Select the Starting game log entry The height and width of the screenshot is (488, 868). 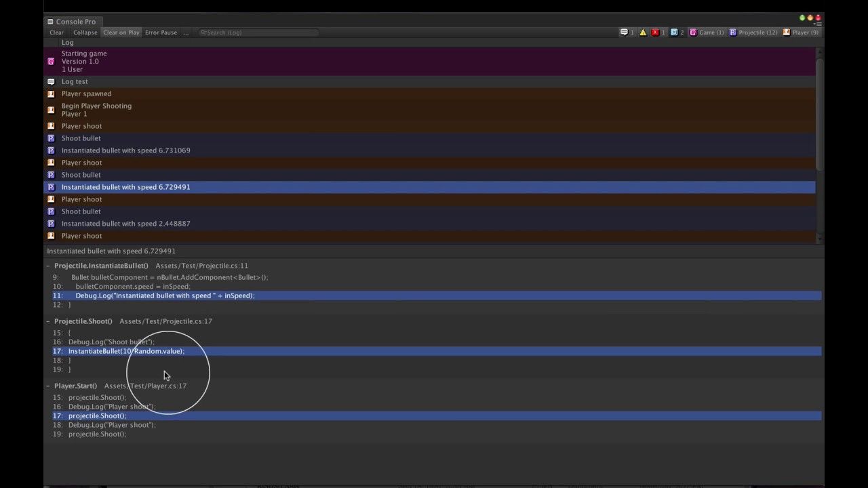click(430, 61)
